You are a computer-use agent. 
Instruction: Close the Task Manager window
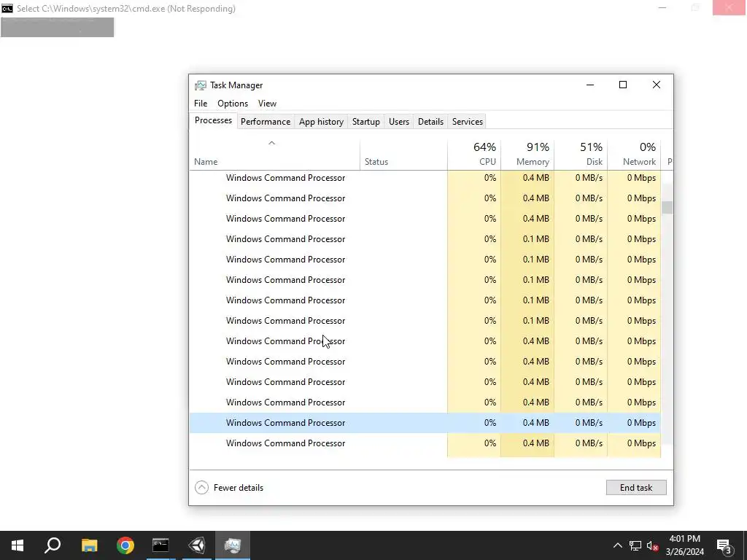pos(657,85)
